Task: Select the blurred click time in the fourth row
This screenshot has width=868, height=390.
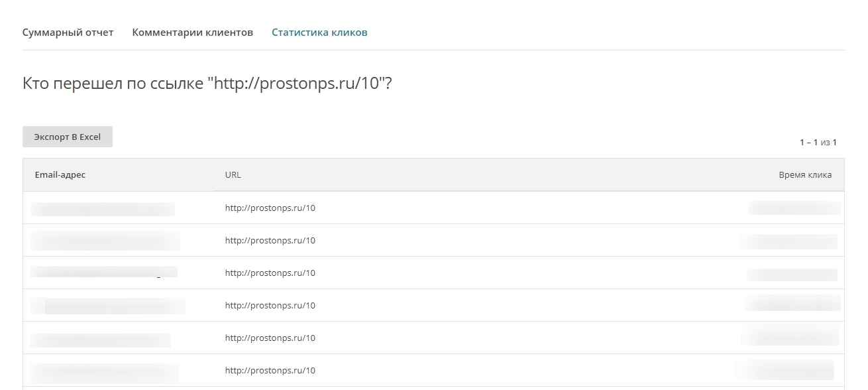Action: [792, 304]
